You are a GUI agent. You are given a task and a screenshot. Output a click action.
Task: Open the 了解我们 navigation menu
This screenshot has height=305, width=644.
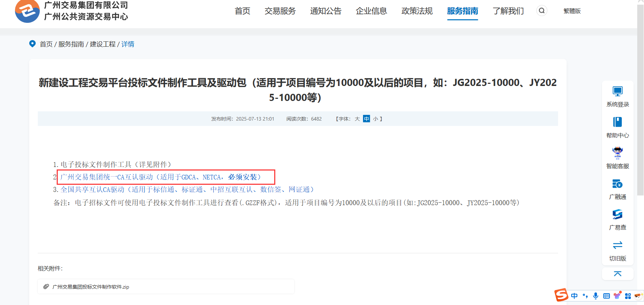pos(508,11)
